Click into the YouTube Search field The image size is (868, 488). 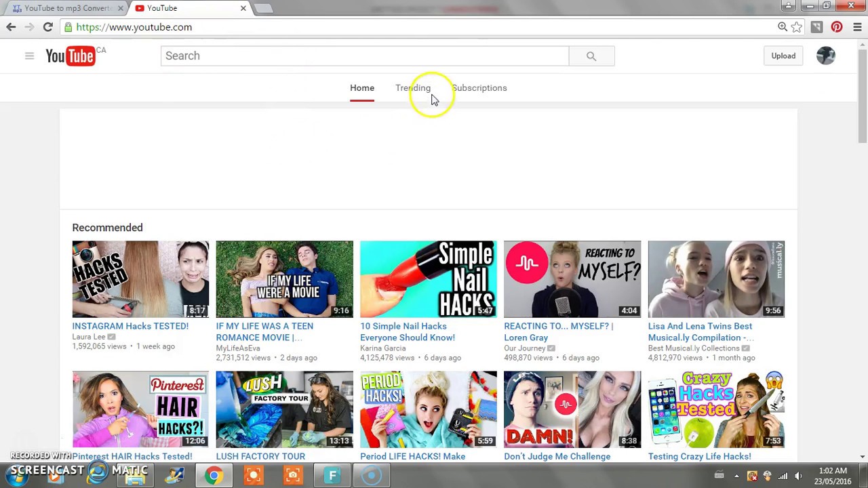coord(365,56)
